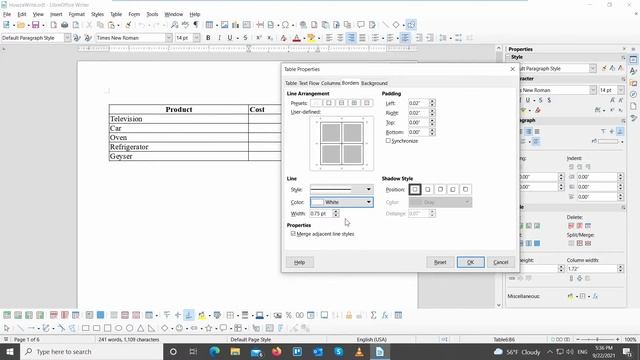640x360 pixels.
Task: Click the Formula fx icon in table toolbar
Action: point(384,315)
